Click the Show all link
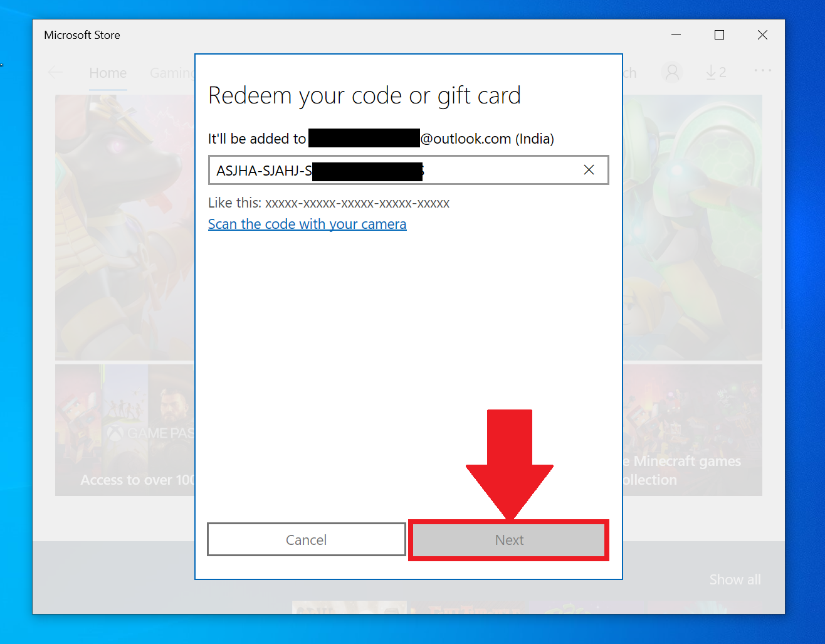The image size is (825, 644). pos(735,579)
